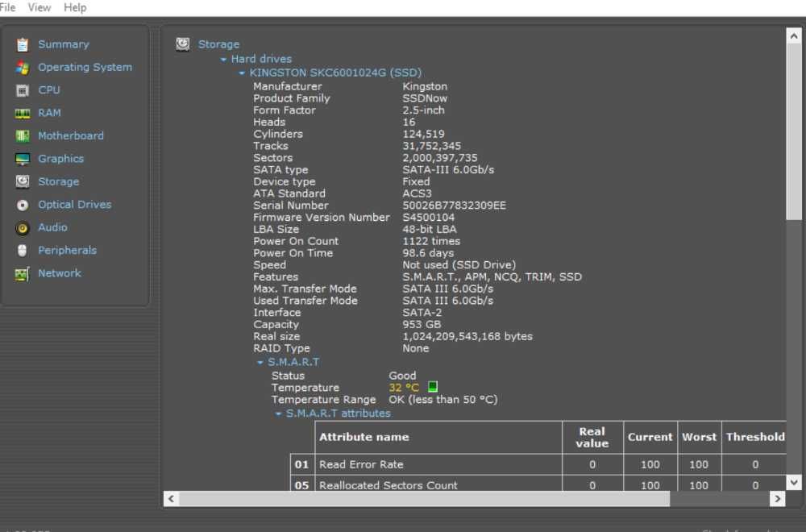View the Audio section
The width and height of the screenshot is (806, 532).
coord(52,227)
